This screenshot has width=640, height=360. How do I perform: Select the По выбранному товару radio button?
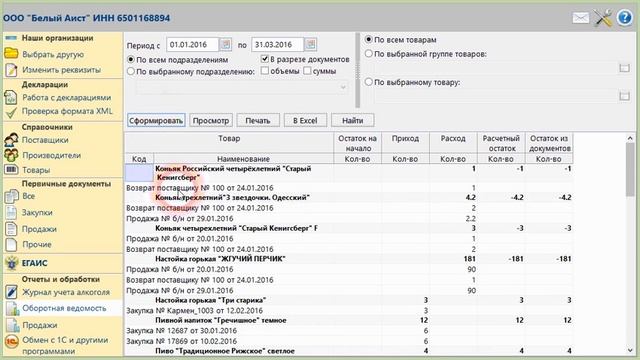369,82
